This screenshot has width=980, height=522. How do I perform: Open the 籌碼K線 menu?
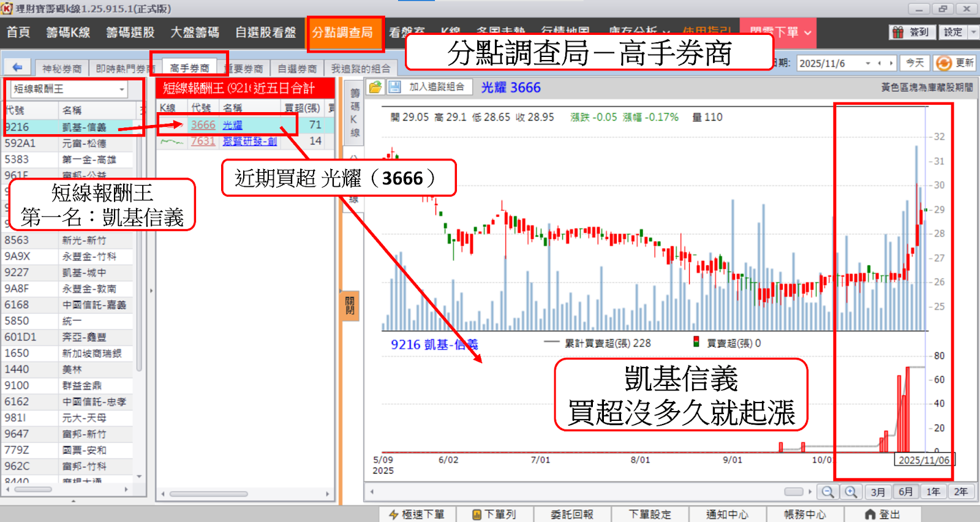pos(68,32)
